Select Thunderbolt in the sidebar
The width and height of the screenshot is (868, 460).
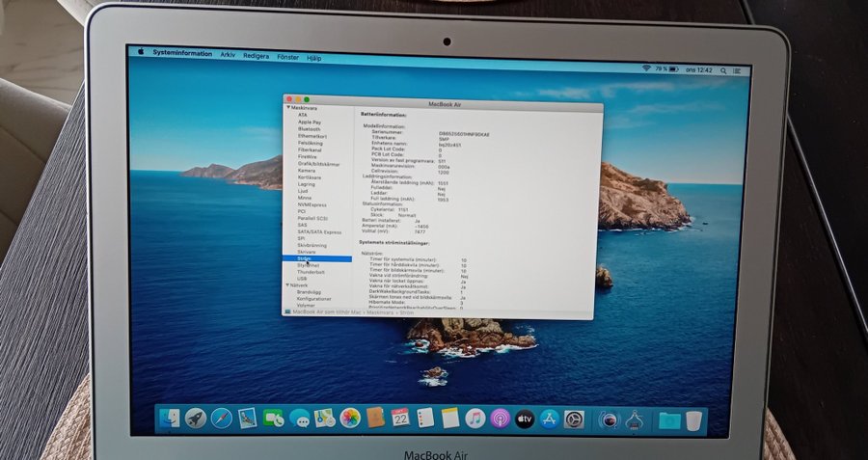point(311,272)
